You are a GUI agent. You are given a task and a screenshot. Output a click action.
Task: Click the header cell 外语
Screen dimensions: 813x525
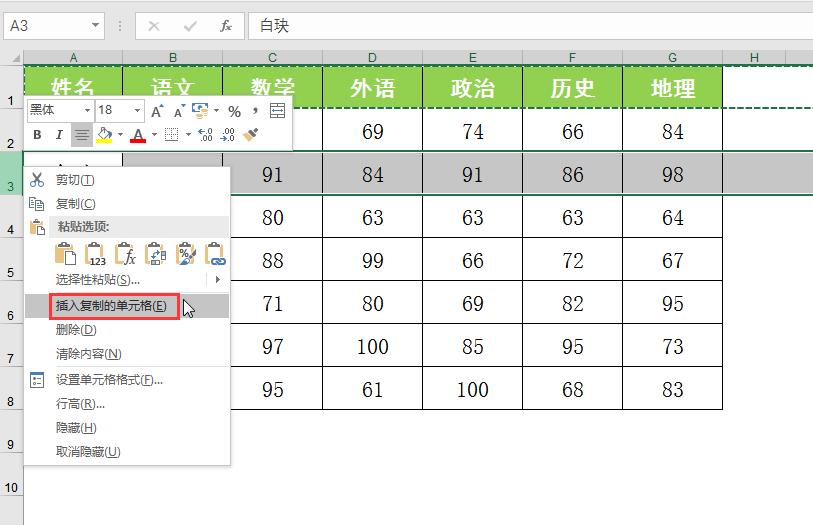pos(372,87)
